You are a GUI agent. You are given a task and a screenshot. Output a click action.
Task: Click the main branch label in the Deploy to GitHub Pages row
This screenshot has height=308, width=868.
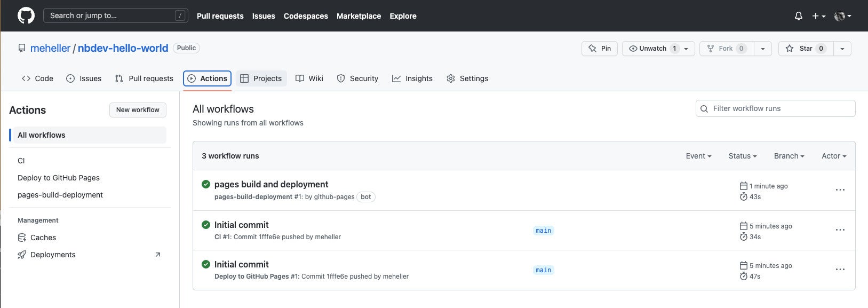tap(544, 270)
